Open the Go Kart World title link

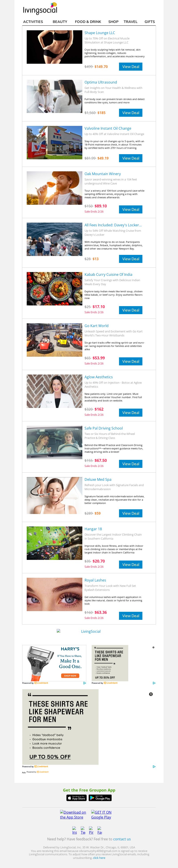point(96,326)
